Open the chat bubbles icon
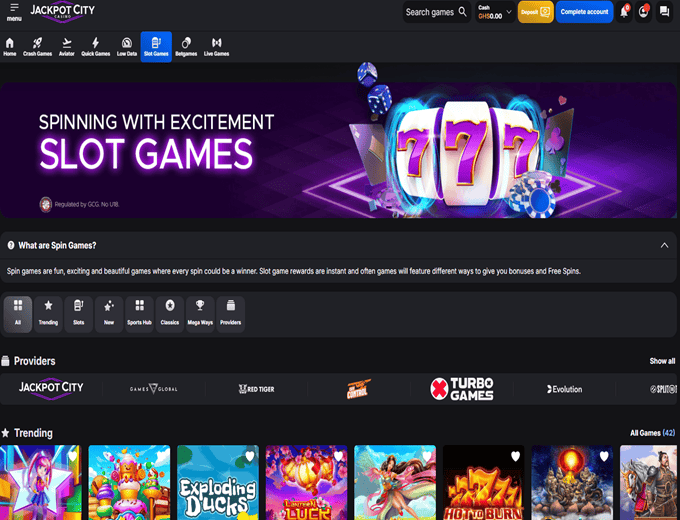The width and height of the screenshot is (680, 520). click(664, 12)
